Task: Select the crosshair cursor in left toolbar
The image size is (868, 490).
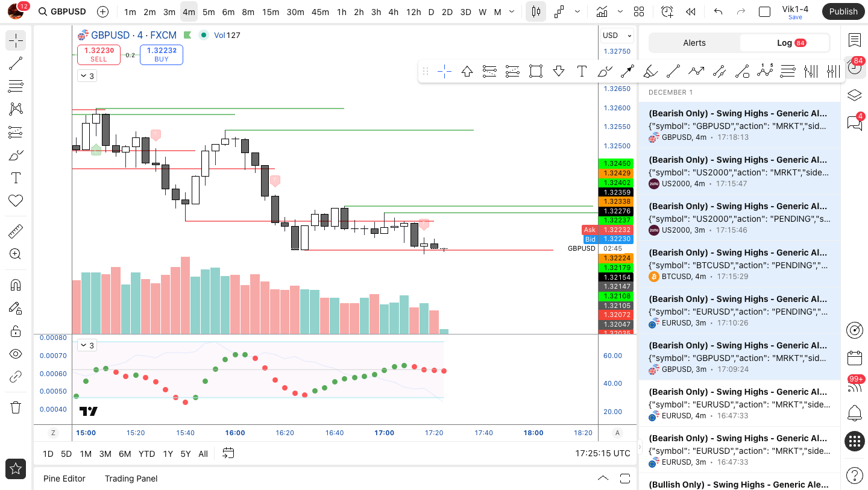Action: coord(16,40)
